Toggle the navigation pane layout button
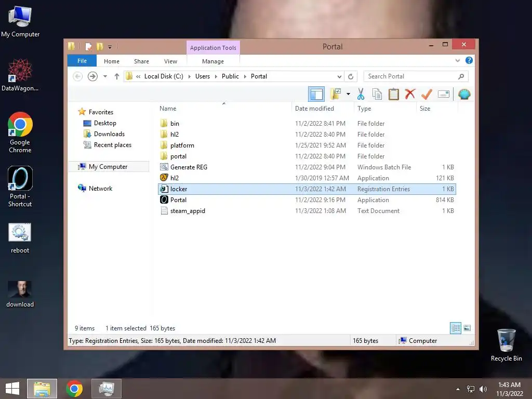The image size is (532, 399). click(x=316, y=94)
